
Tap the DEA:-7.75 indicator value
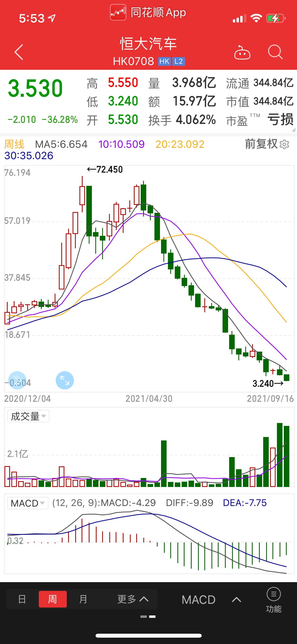click(245, 503)
